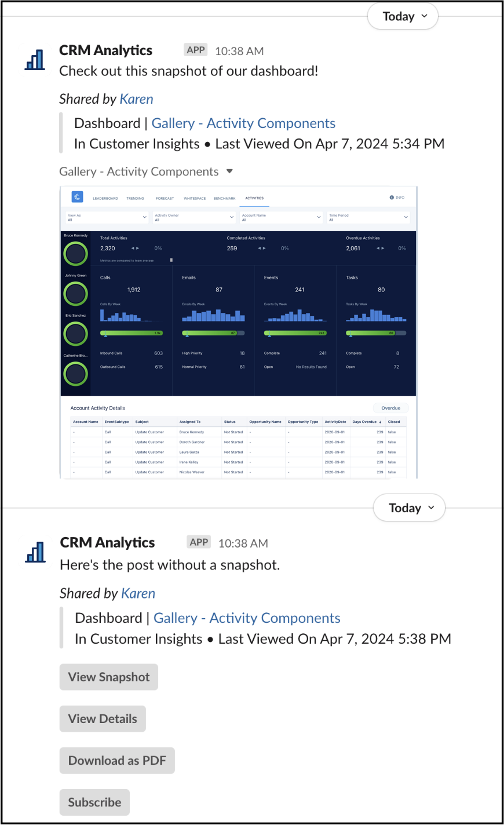This screenshot has width=504, height=825.
Task: Click the Calls By Week bar chart
Action: pyautogui.click(x=132, y=315)
